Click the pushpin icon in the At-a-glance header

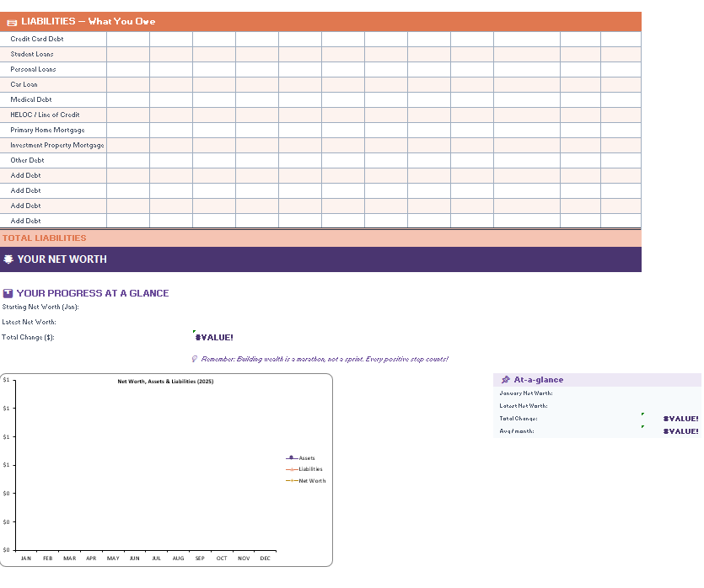coord(507,379)
